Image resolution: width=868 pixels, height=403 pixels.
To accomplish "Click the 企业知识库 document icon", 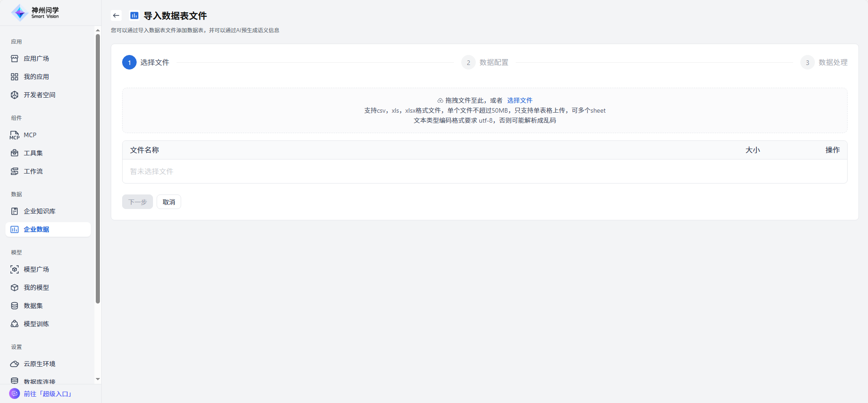I will (15, 211).
